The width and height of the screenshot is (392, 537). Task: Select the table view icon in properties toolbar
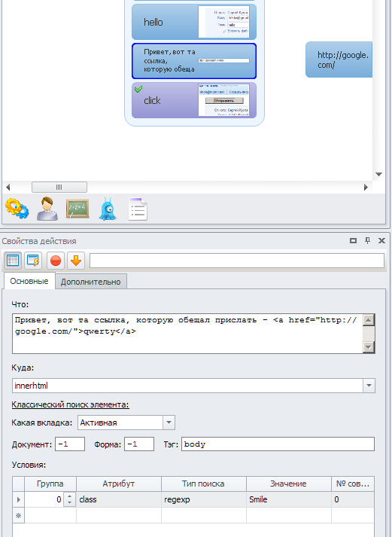13,261
